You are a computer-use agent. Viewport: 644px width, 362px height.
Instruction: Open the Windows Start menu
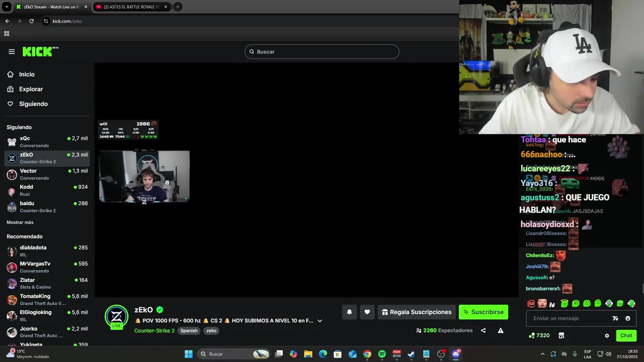(189, 354)
